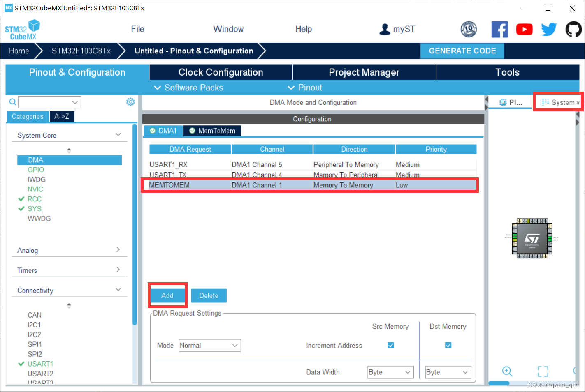Click the green check icon beside RCC
This screenshot has width=585, height=392.
(21, 199)
